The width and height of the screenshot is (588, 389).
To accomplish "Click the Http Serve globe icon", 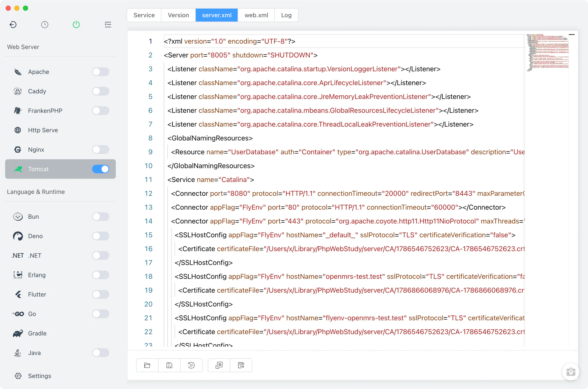I will (x=18, y=130).
